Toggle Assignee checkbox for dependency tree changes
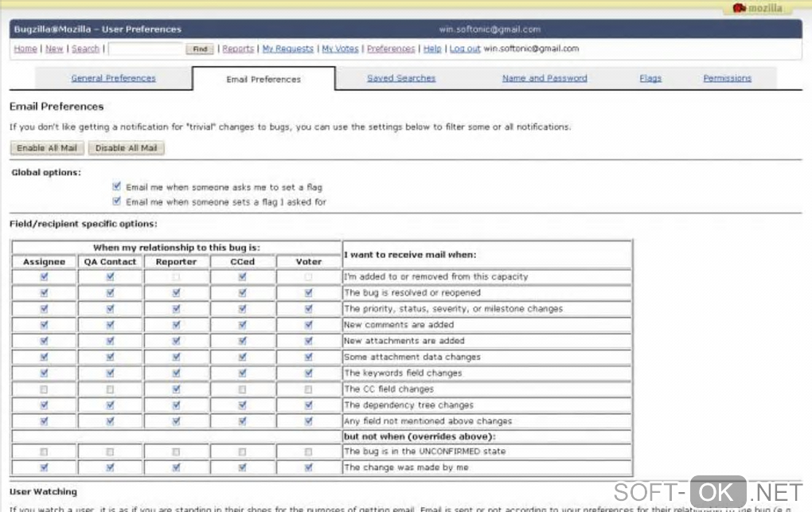The image size is (812, 512). (44, 405)
